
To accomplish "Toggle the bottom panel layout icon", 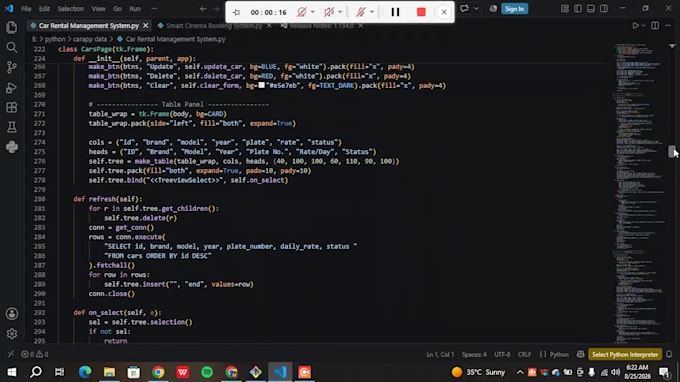I will 591,9.
